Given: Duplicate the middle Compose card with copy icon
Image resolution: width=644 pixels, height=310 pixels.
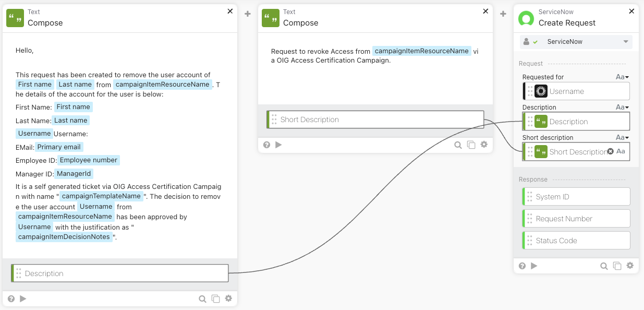Looking at the screenshot, I should click(x=471, y=145).
